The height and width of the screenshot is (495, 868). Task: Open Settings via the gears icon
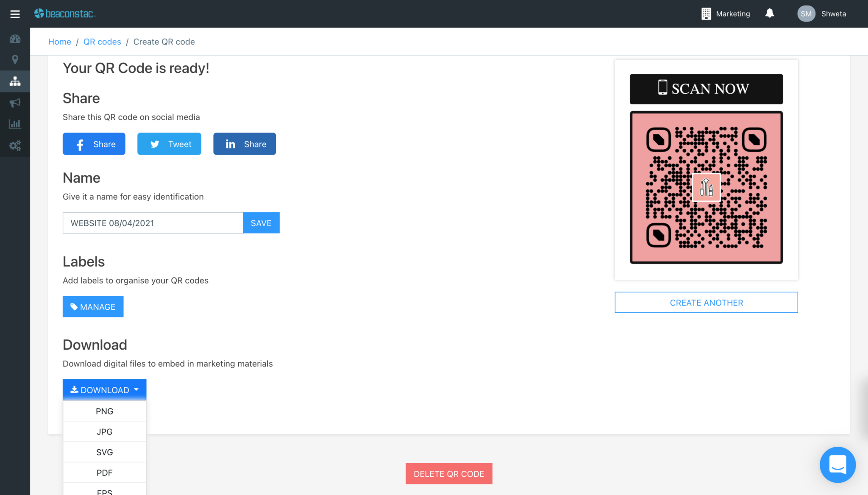(x=15, y=145)
